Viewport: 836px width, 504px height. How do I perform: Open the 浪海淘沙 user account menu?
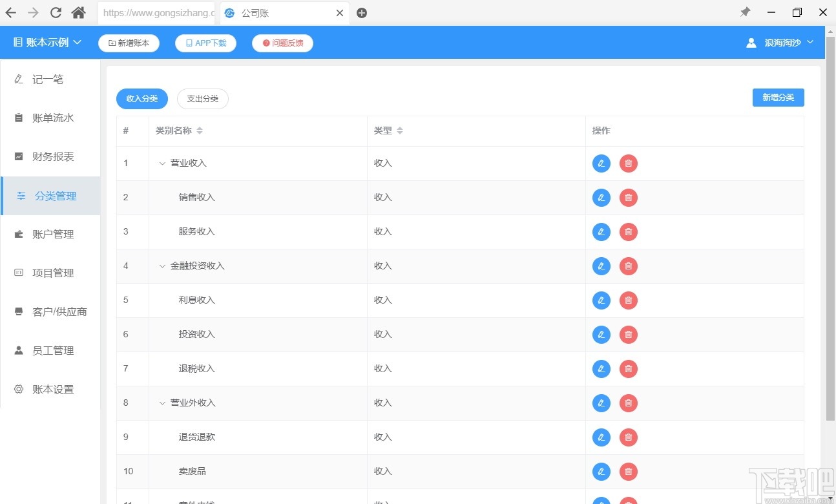point(779,42)
